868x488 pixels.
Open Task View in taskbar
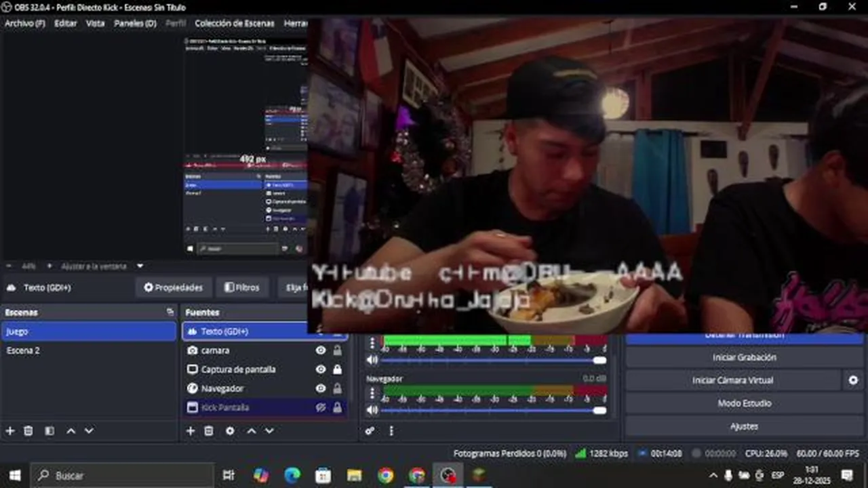tap(229, 475)
